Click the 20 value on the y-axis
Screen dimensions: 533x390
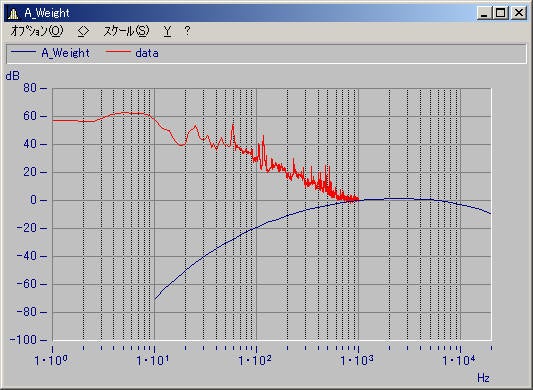coord(30,172)
